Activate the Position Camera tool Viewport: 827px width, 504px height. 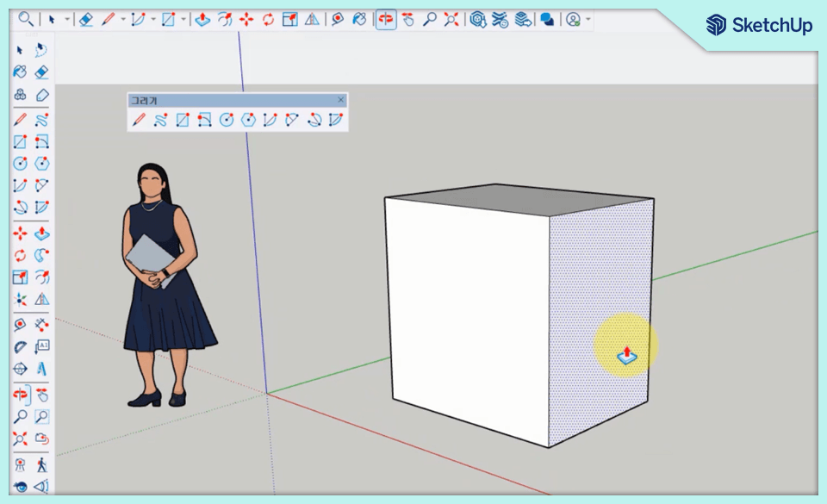(20, 465)
